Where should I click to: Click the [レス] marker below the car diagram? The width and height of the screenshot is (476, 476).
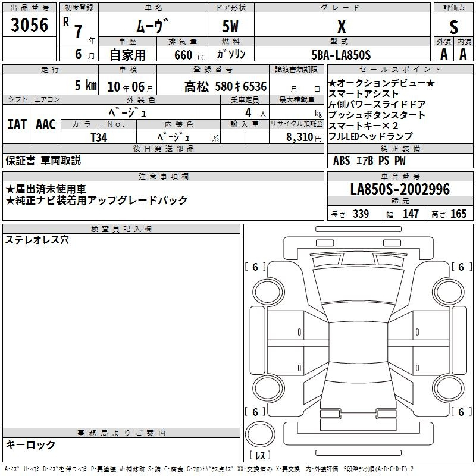[259, 456]
